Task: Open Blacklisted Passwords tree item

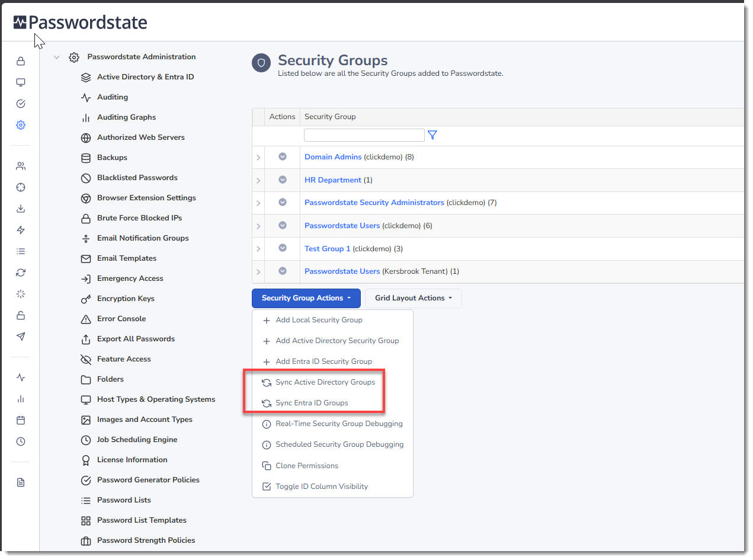Action: [137, 178]
